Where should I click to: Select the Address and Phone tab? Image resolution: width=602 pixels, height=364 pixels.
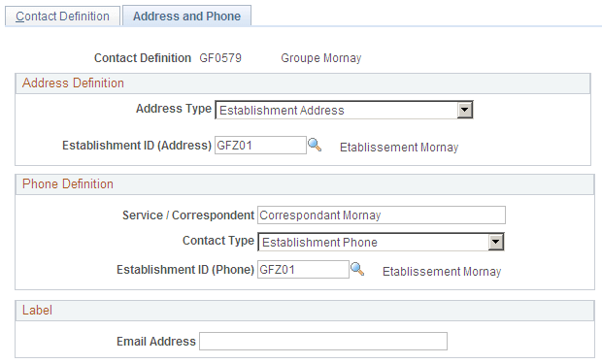tap(186, 17)
